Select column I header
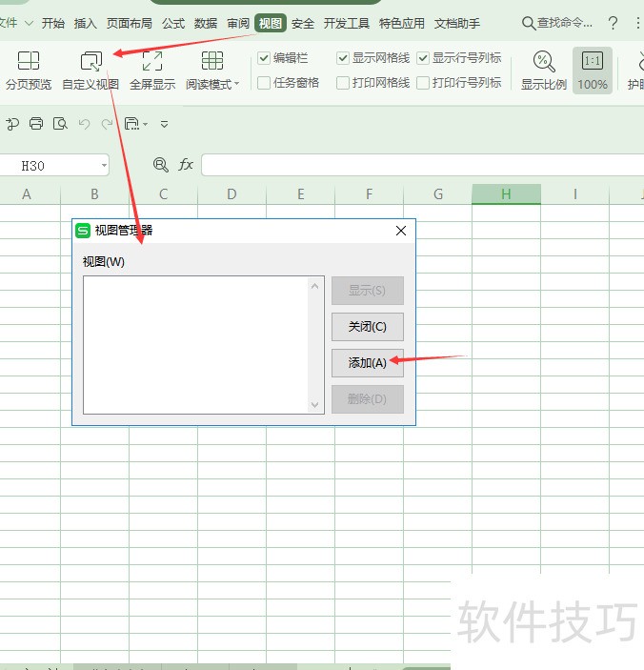This screenshot has height=670, width=644. point(574,194)
